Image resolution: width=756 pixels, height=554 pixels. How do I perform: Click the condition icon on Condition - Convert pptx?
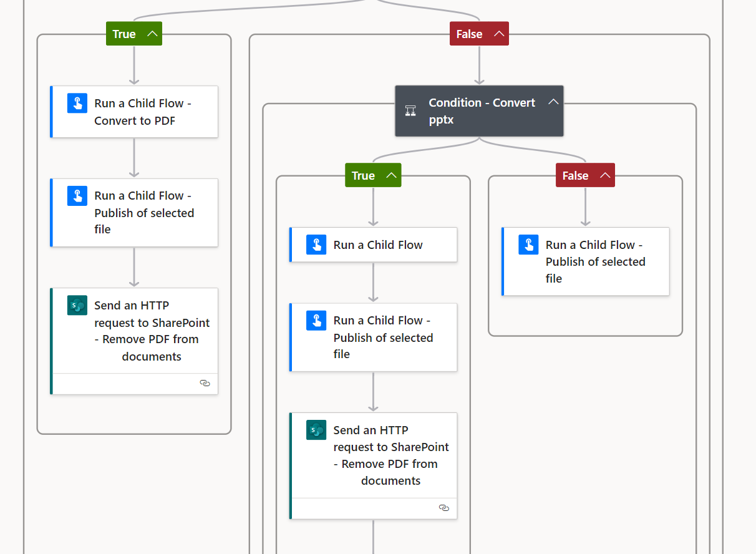click(x=410, y=110)
